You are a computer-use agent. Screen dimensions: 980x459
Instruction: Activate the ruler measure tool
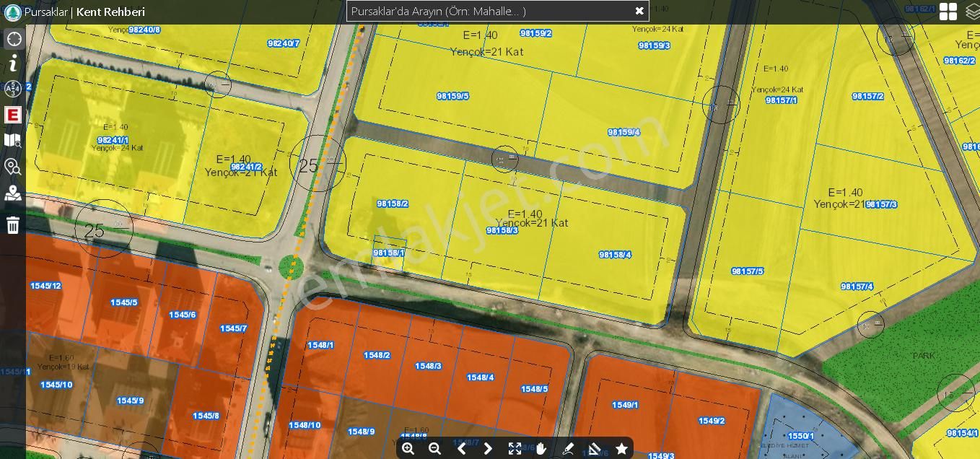[x=595, y=449]
